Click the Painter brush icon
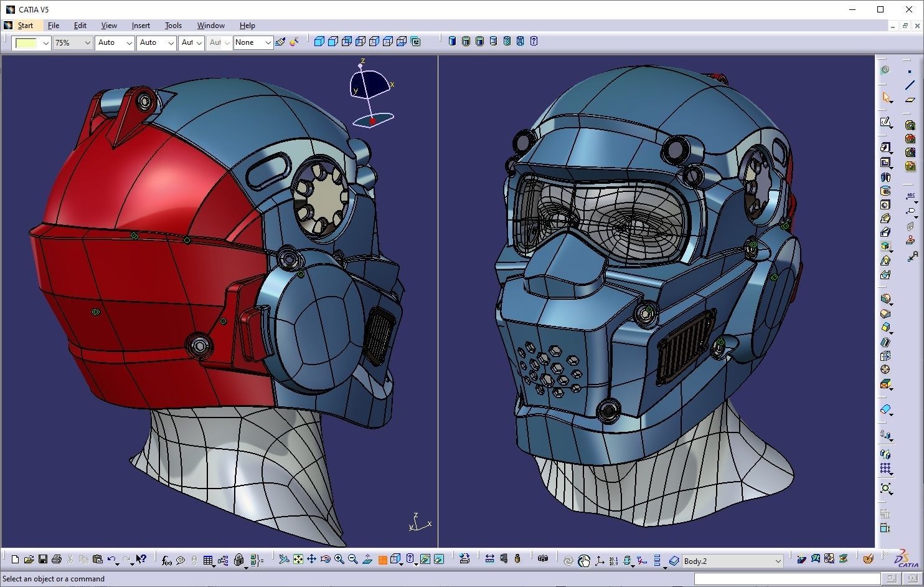This screenshot has width=924, height=587. tap(280, 42)
